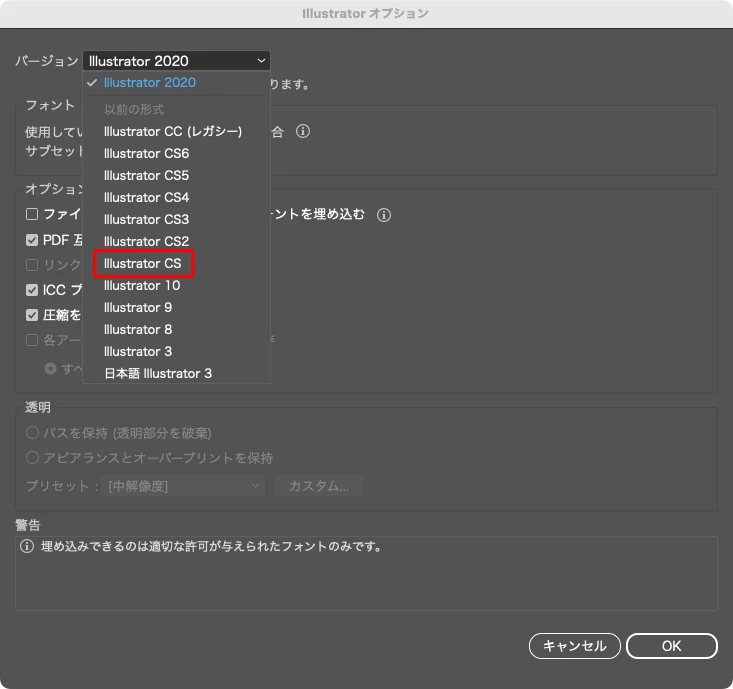Collapse the バージョン dropdown showing Illustrator 2020
Image resolution: width=733 pixels, height=689 pixels.
tap(176, 61)
